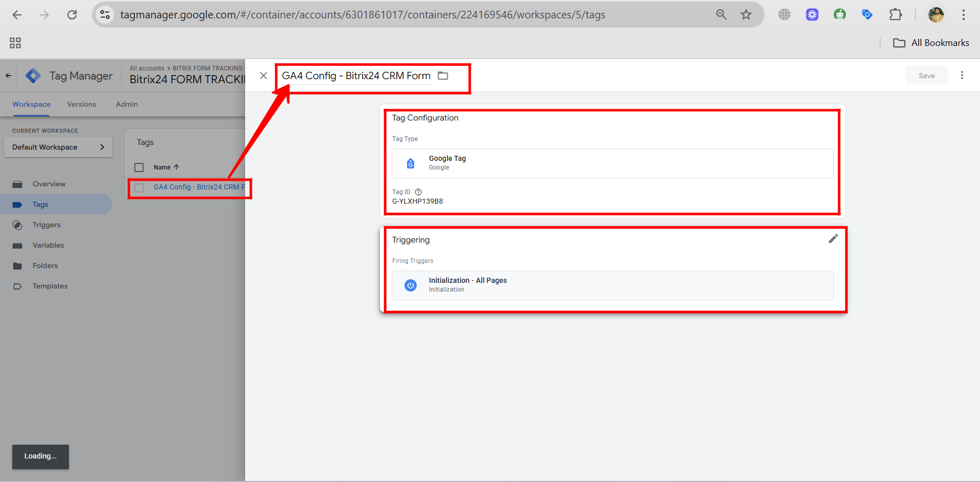Screen dimensions: 980x482
Task: Expand the Default Workspace selector
Action: (x=58, y=147)
